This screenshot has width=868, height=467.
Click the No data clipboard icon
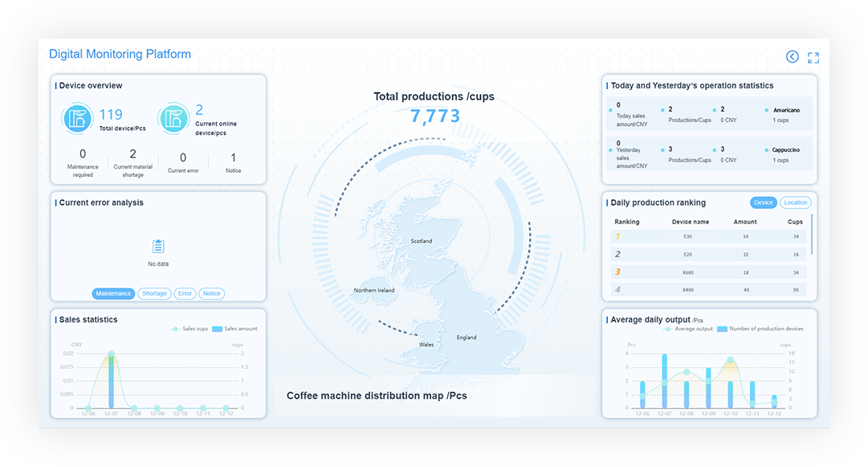[x=158, y=247]
